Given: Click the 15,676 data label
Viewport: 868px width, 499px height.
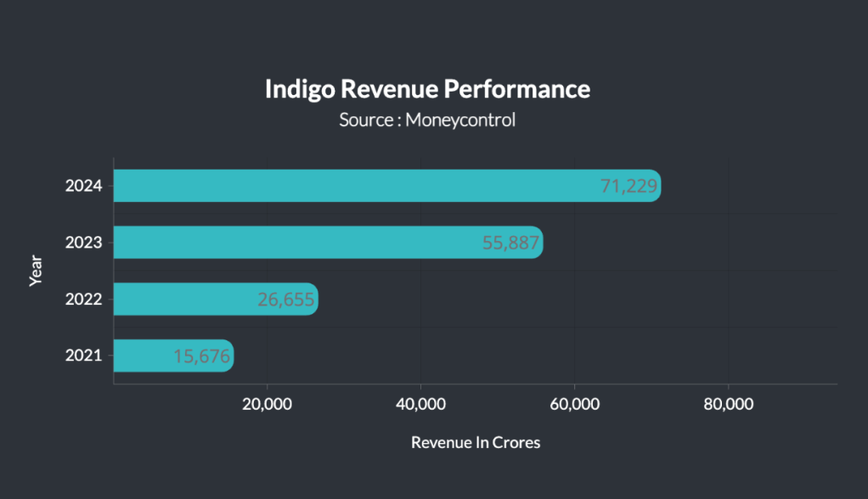Looking at the screenshot, I should point(202,356).
